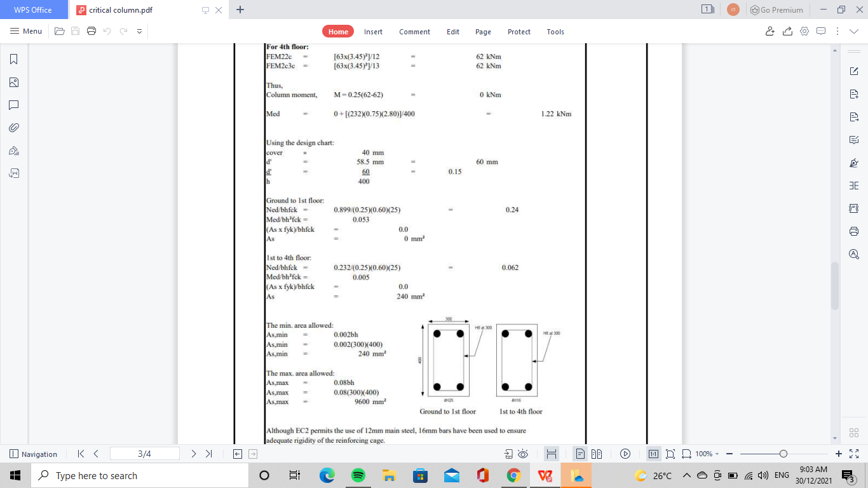
Task: Click the highlight pen icon in right sidebar
Action: pyautogui.click(x=854, y=163)
